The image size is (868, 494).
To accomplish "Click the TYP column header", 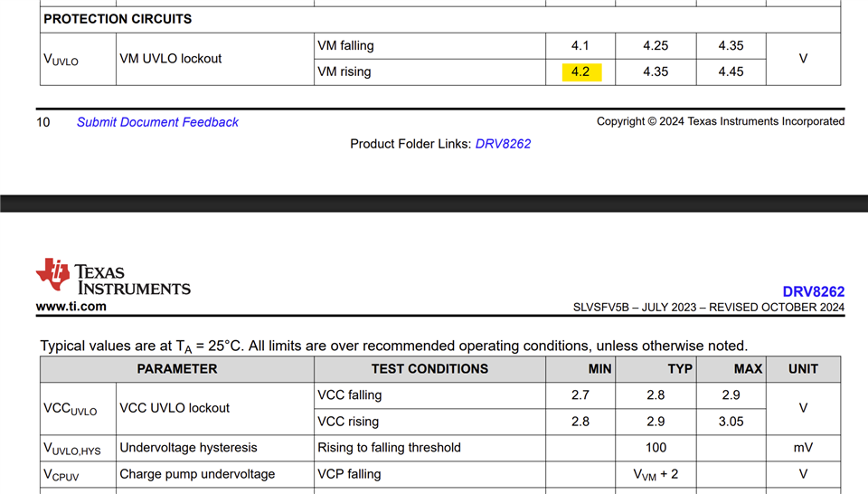I will tap(656, 369).
